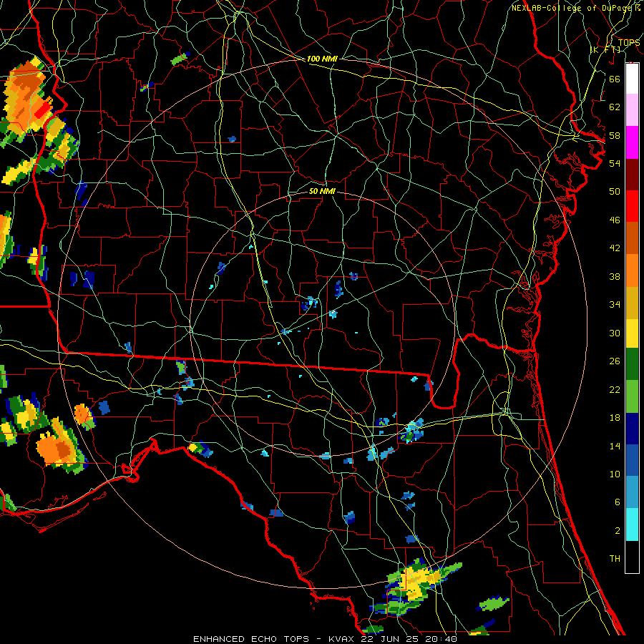
Task: Click the legend value "38"
Action: (x=615, y=277)
